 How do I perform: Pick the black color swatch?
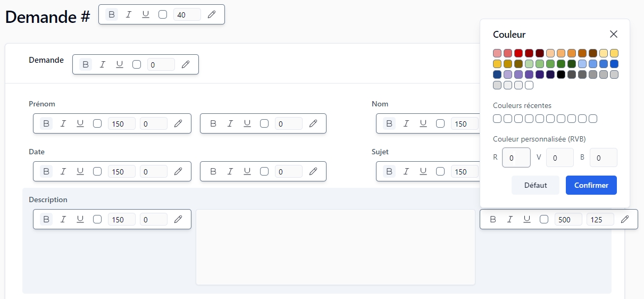coord(561,74)
